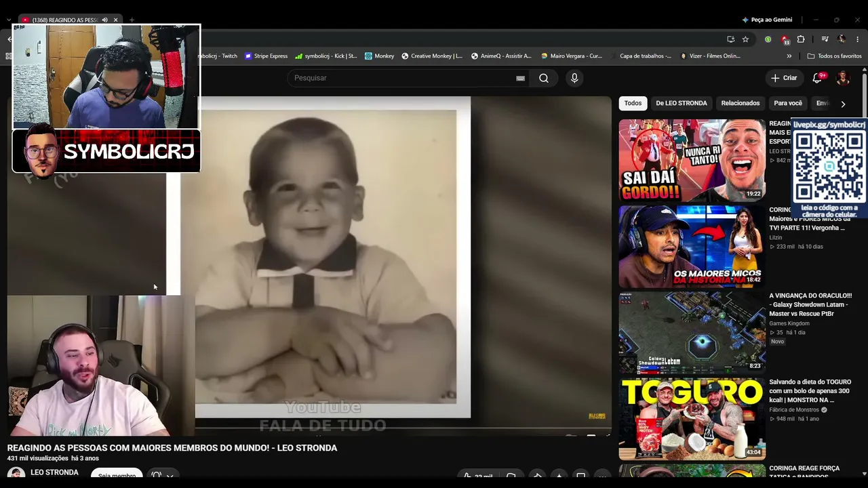Open the Todos os favoritos bookmarks folder
The image size is (868, 488).
pos(834,56)
